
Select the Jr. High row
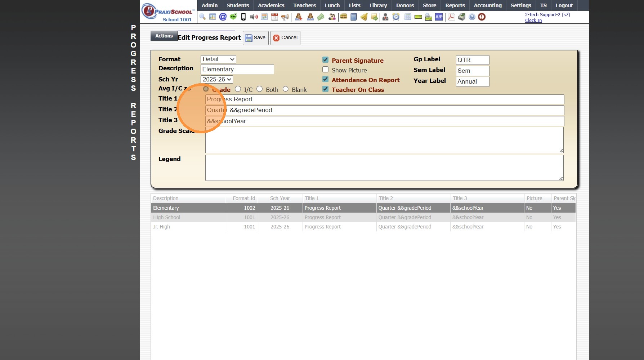[x=363, y=227]
